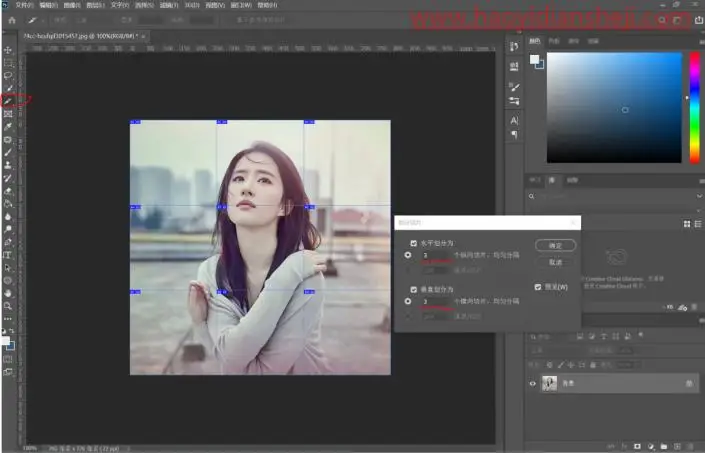Viewport: 705px width, 453px height.
Task: Toggle the 水平划分为 checkbox
Action: (414, 243)
